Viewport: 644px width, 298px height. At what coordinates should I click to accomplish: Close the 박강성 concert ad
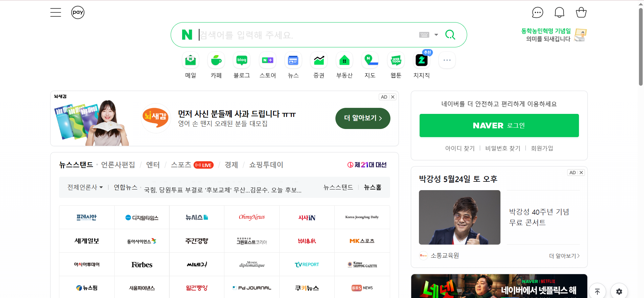pos(581,172)
